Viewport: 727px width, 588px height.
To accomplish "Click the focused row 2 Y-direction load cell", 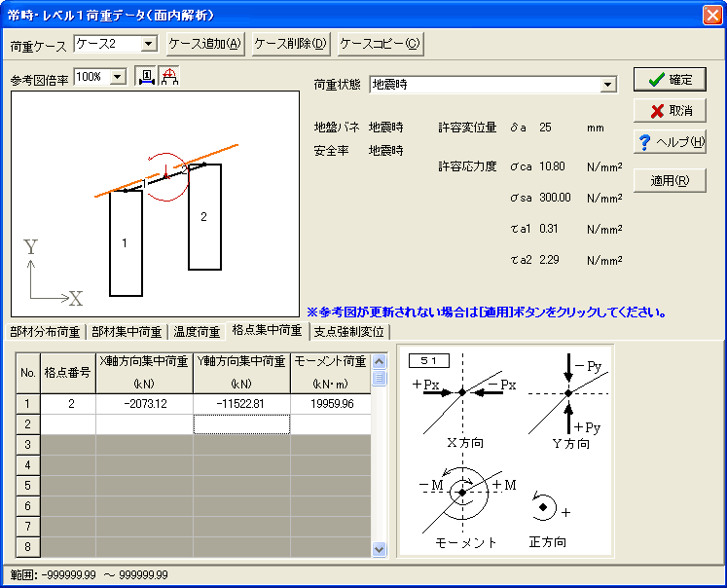I will click(241, 424).
